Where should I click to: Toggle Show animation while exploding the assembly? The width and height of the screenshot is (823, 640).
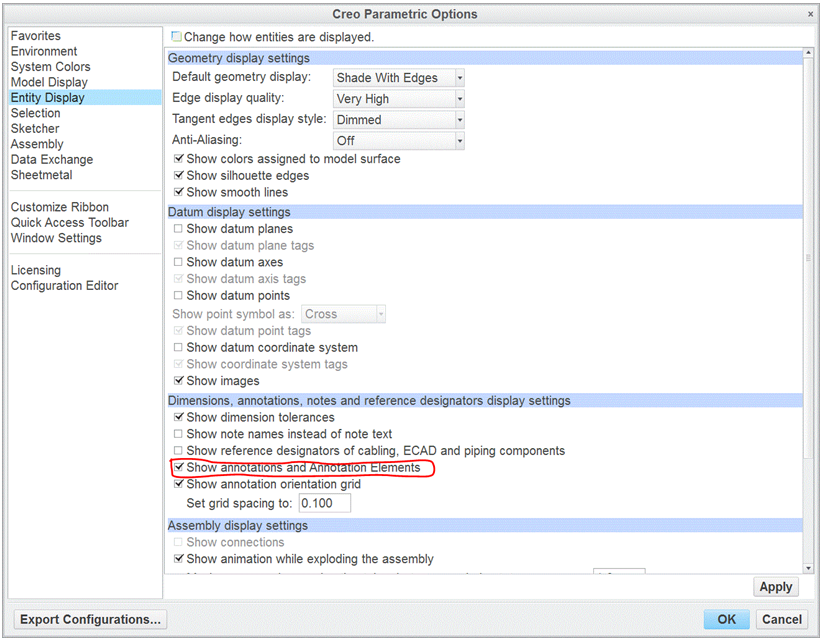[178, 559]
